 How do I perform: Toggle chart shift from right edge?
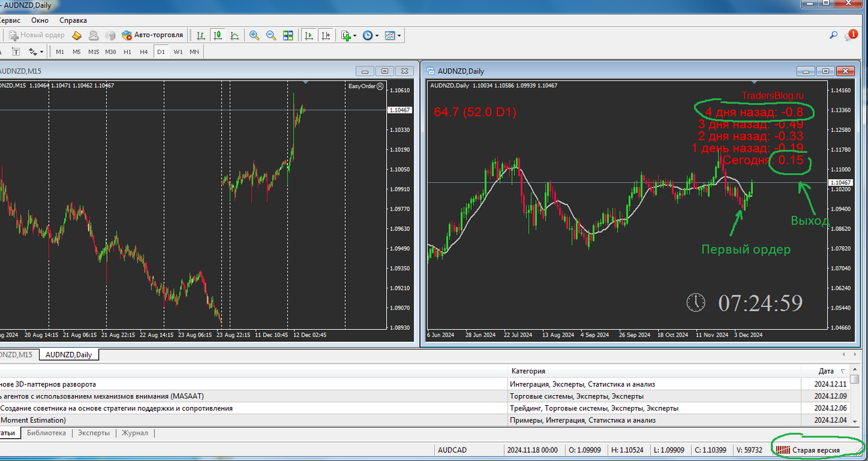326,35
